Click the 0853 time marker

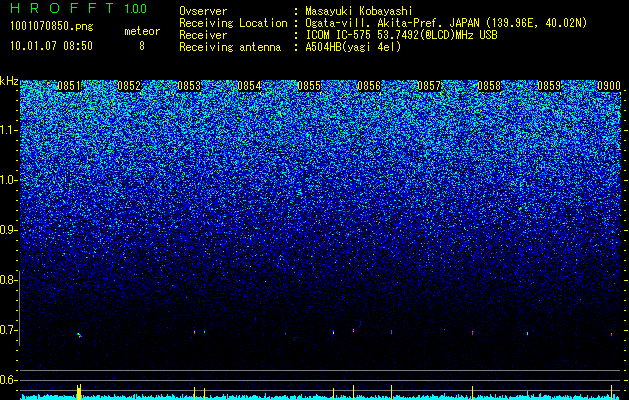pos(189,86)
